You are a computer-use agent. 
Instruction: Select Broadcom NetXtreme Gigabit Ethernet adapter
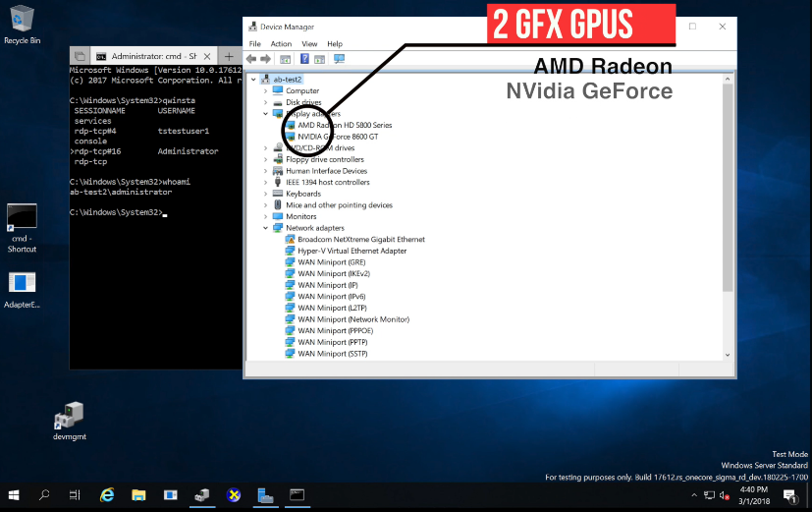360,239
